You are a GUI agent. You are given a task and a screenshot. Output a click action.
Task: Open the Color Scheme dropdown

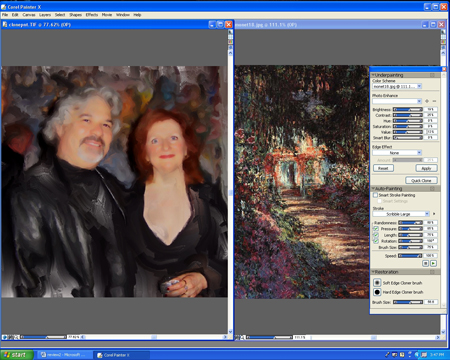(397, 86)
